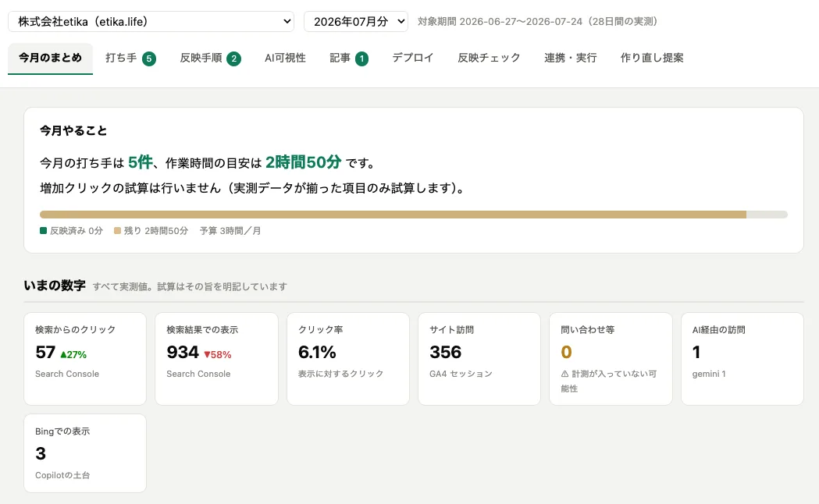
Task: Click the 356 sessions value
Action: tap(446, 352)
